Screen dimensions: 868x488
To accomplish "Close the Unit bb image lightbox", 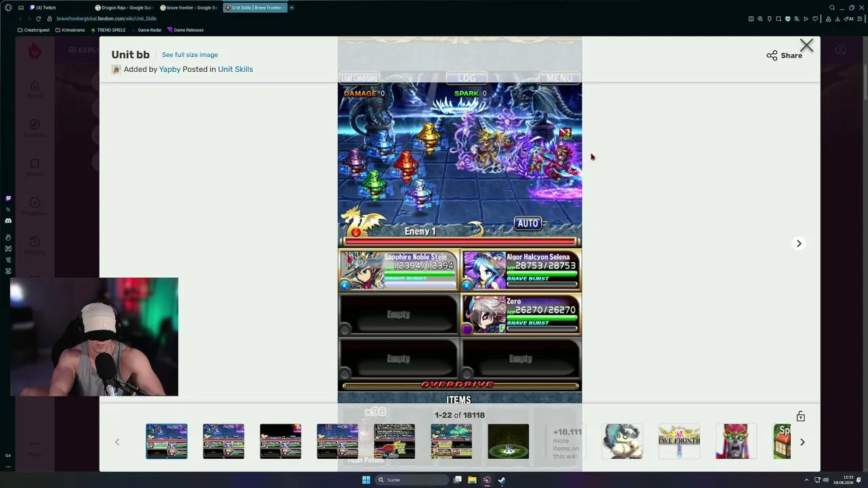I will [x=806, y=45].
